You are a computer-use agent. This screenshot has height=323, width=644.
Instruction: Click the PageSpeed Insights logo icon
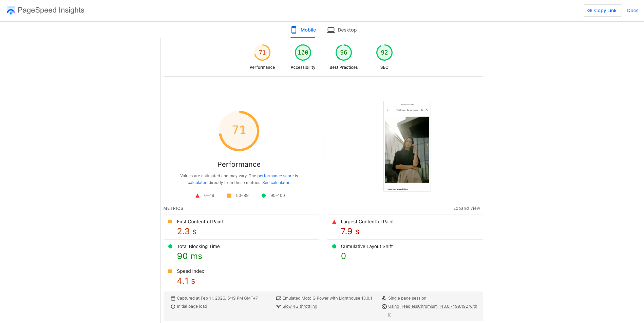[11, 11]
